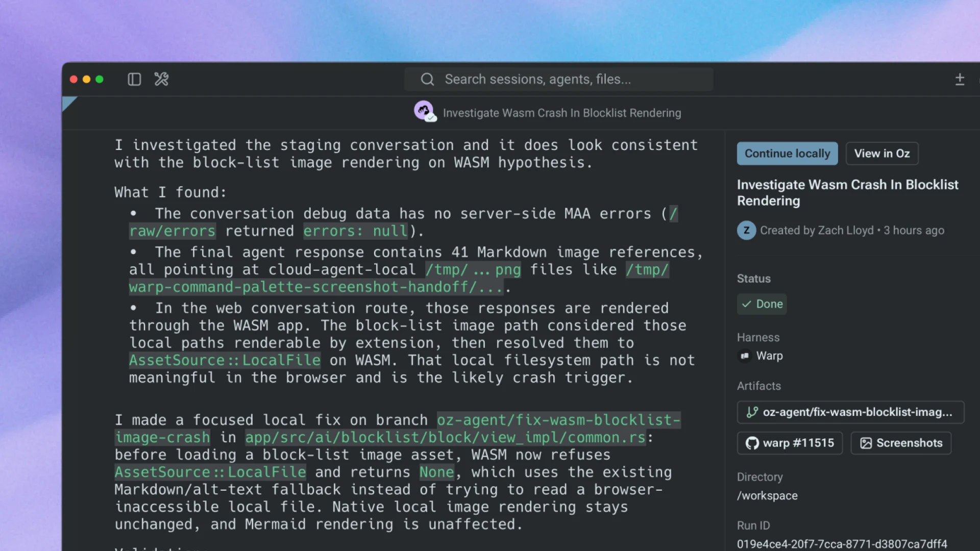
Task: Click the /tmp/...png path snippet
Action: pyautogui.click(x=473, y=269)
